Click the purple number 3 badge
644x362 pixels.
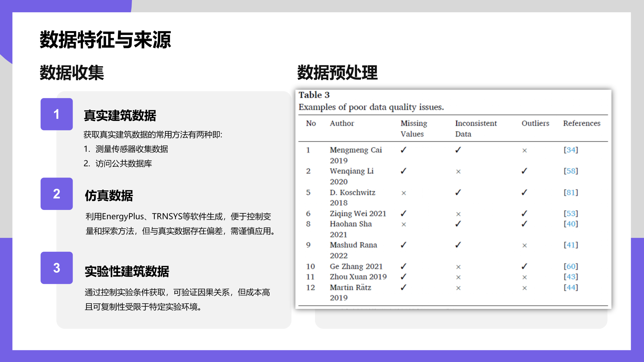(x=57, y=268)
